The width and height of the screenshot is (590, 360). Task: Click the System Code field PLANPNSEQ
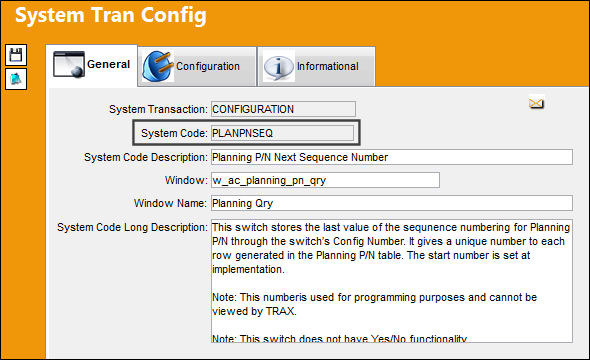282,133
